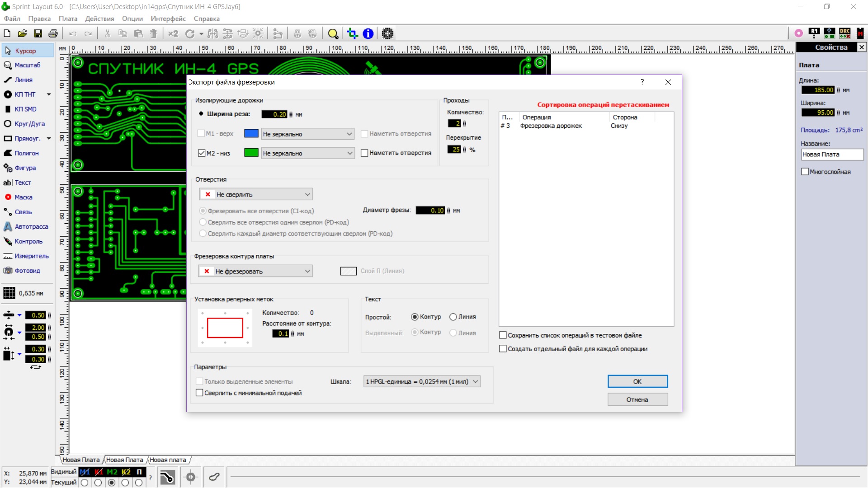Open the Не сверлить holes dropdown
This screenshot has height=488, width=868.
point(256,194)
